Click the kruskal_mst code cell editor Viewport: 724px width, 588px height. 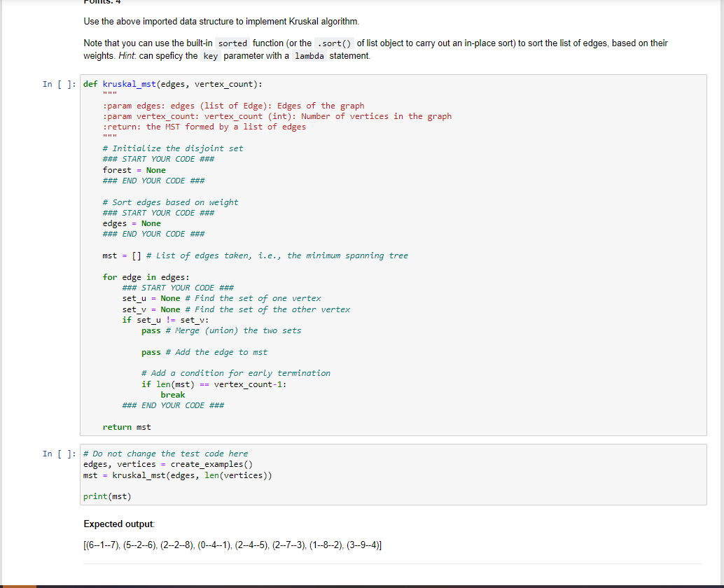coord(393,255)
